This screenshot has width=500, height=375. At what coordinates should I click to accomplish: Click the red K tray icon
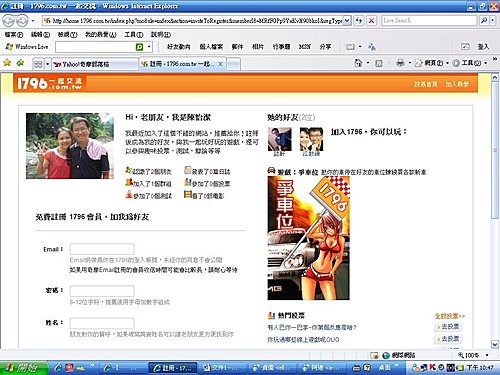432,367
